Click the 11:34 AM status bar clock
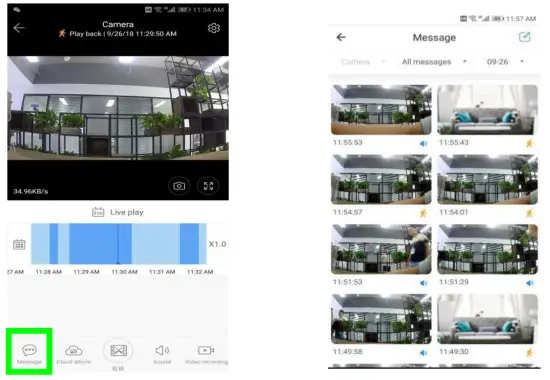550x380 pixels. coord(208,10)
